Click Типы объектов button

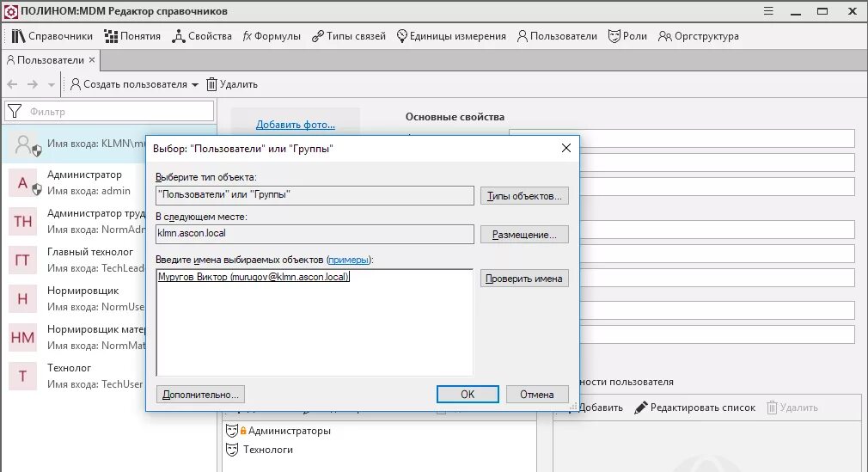click(524, 195)
